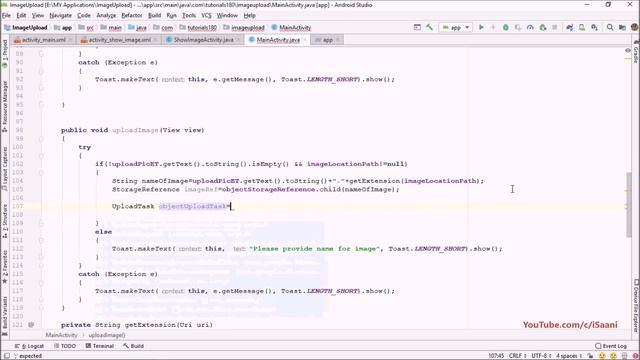The width and height of the screenshot is (640, 360).
Task: Toggle the tool window buttons in status bar corner
Action: [x=7, y=356]
